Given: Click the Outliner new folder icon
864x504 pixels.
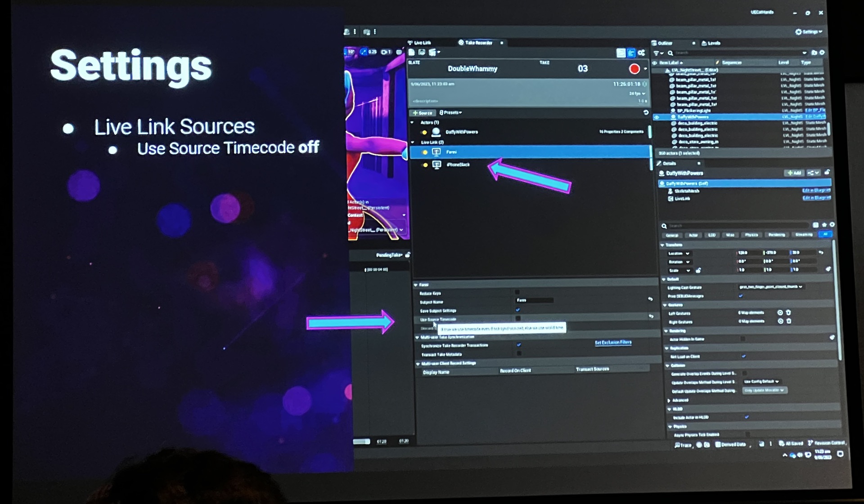Looking at the screenshot, I should pyautogui.click(x=814, y=53).
